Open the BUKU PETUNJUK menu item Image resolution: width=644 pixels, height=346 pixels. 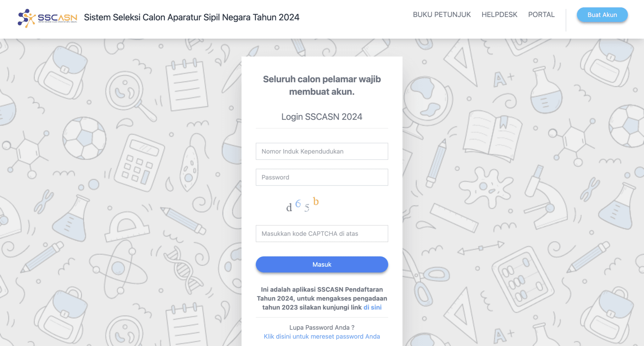[441, 15]
